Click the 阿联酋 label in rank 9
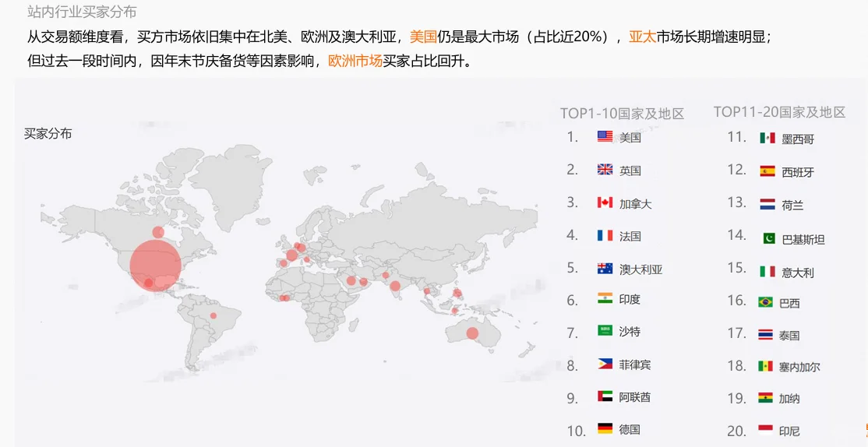The width and height of the screenshot is (868, 447). 636,397
